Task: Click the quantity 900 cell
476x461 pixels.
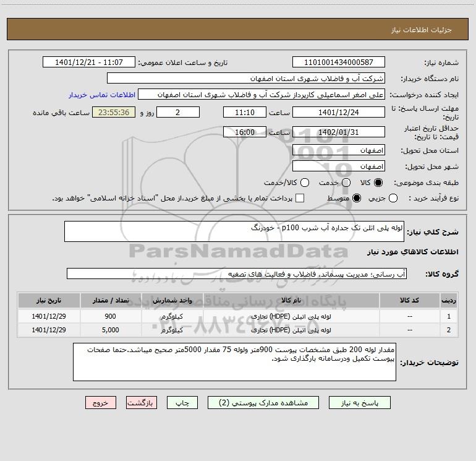Action: (111, 316)
